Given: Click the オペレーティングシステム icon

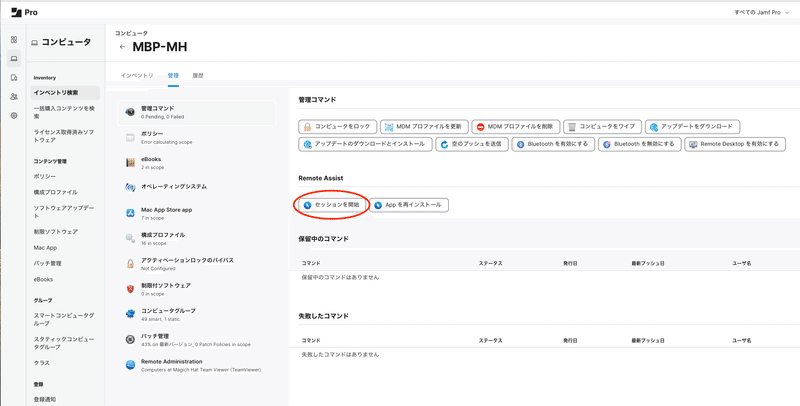Looking at the screenshot, I should (130, 187).
